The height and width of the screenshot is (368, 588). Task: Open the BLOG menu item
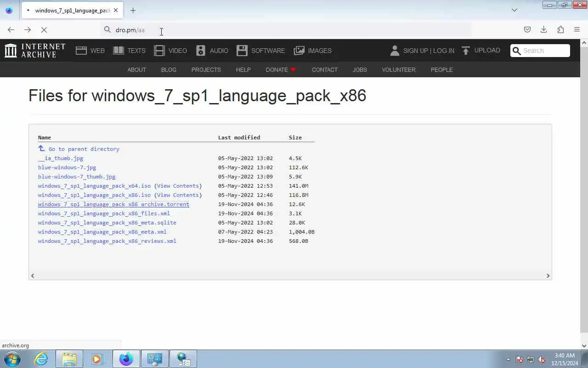pyautogui.click(x=169, y=70)
